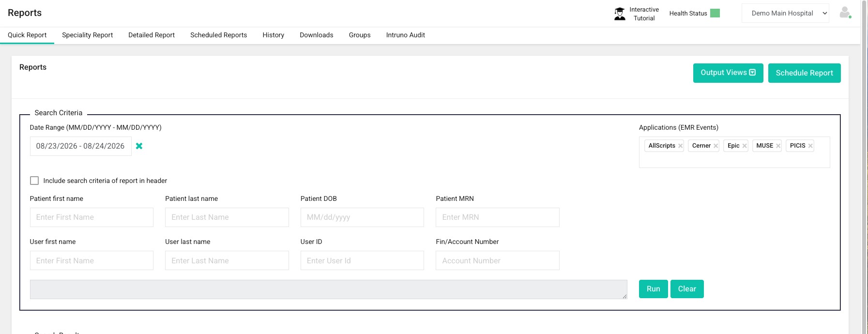Click the Patient DOB field

pyautogui.click(x=362, y=217)
